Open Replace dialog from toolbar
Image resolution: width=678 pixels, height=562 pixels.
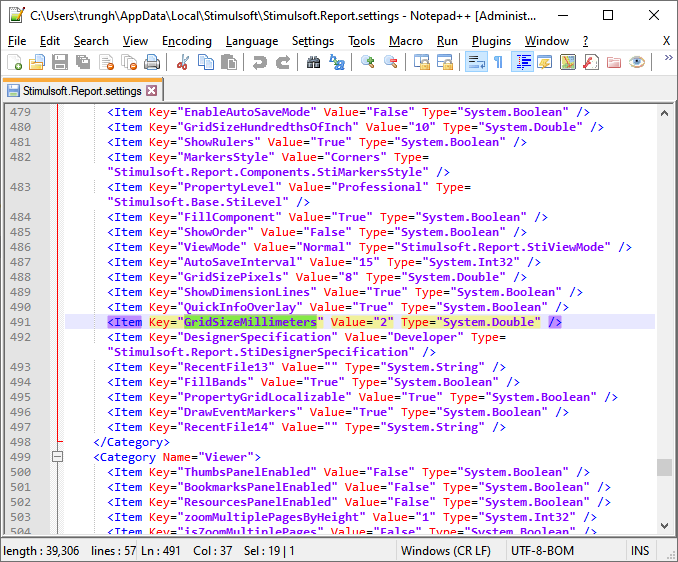(336, 62)
